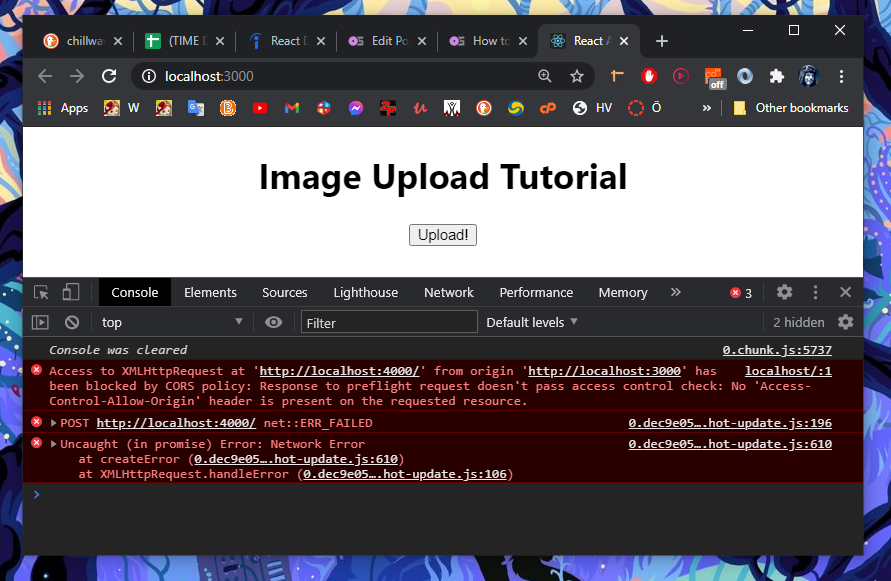Switch to the Network panel
Viewport: 891px width, 581px height.
point(448,292)
